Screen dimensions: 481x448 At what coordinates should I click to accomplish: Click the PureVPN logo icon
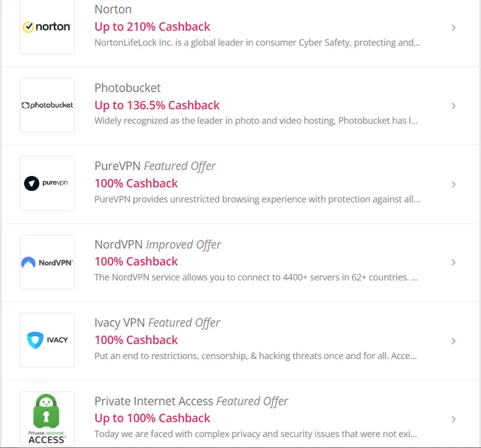[47, 183]
